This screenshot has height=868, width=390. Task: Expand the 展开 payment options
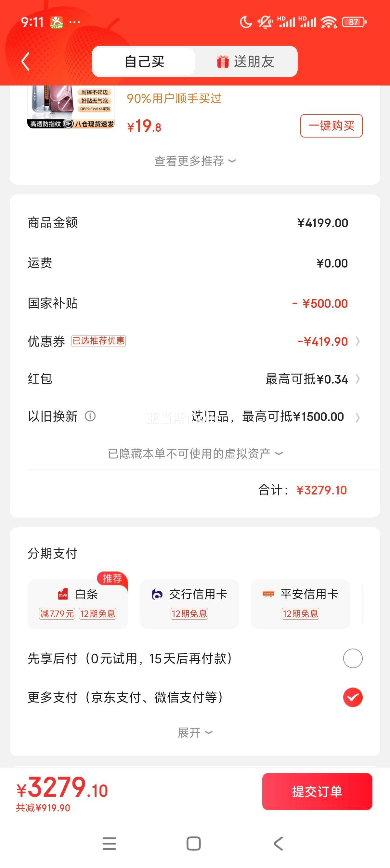(195, 732)
